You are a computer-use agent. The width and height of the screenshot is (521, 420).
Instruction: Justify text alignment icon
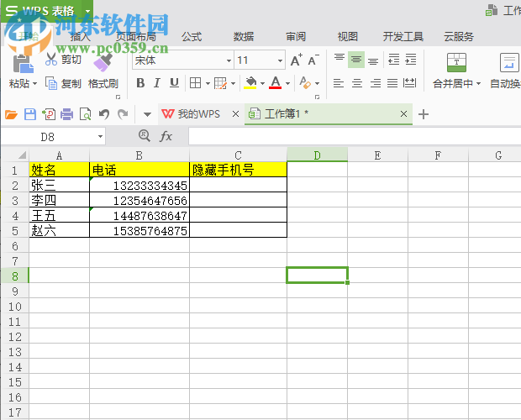392,83
